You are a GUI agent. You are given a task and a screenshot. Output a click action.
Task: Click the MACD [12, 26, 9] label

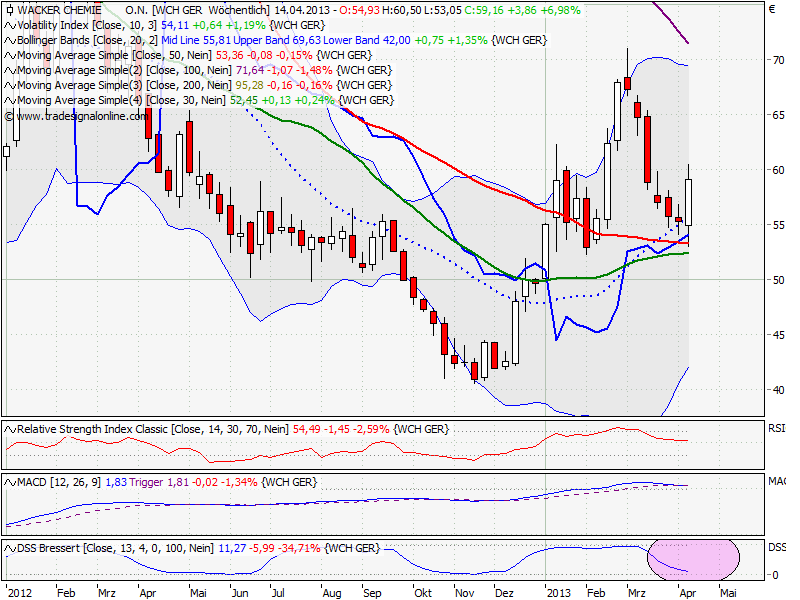[59, 483]
